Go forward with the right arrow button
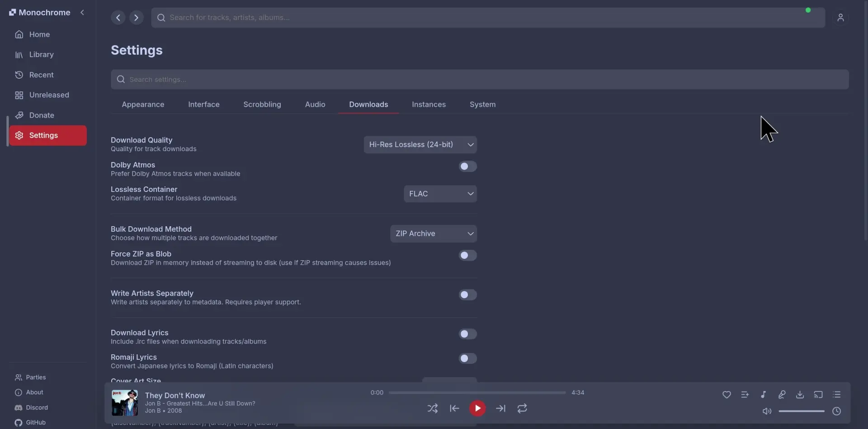868x429 pixels. point(136,18)
